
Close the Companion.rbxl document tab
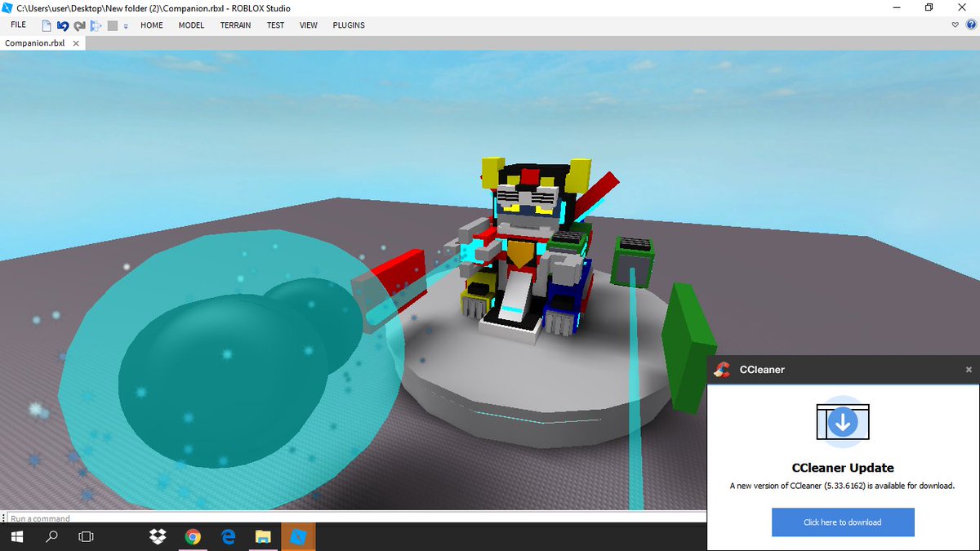[x=77, y=42]
